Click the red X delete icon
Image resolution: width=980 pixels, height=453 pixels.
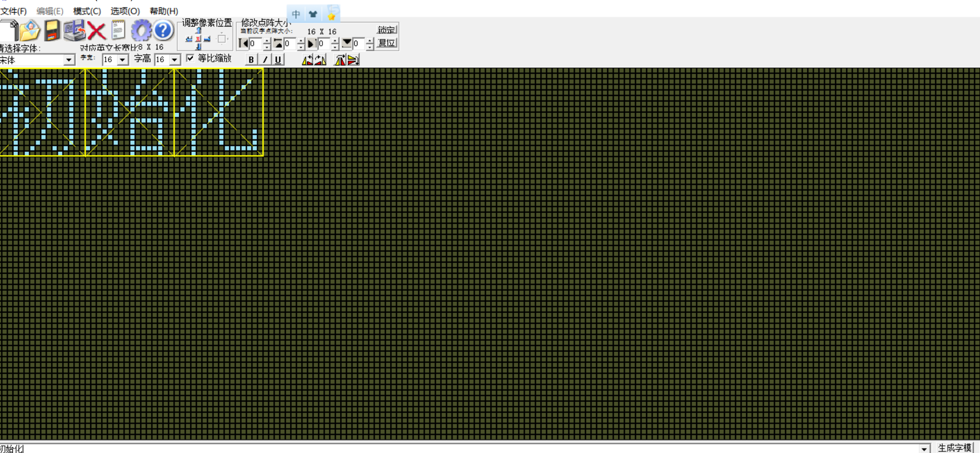coord(96,31)
